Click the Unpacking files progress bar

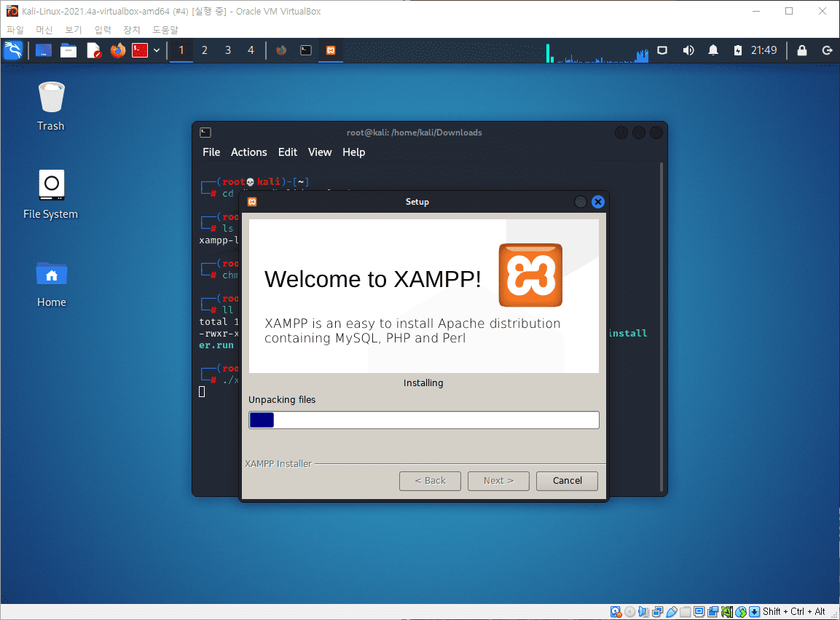pyautogui.click(x=423, y=420)
